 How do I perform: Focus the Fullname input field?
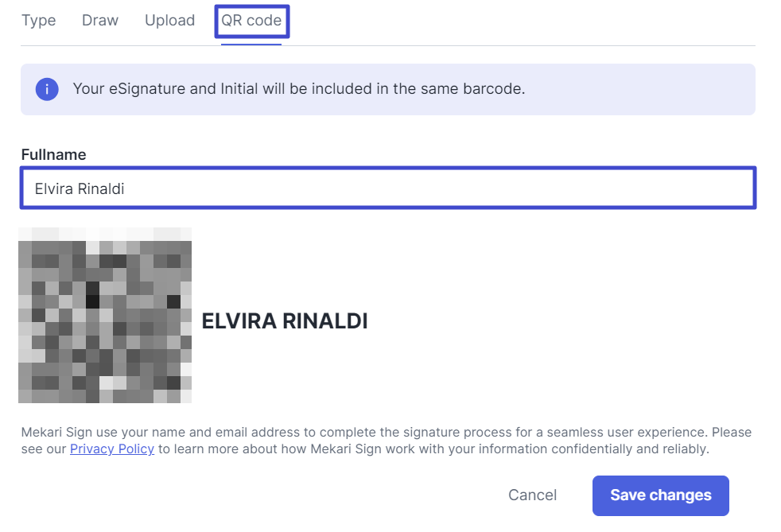coord(388,188)
